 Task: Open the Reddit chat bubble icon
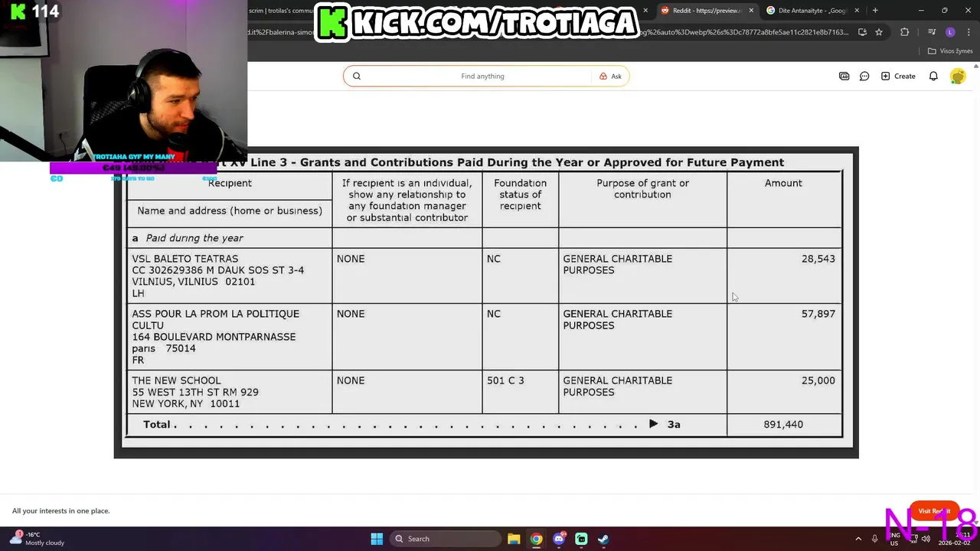tap(864, 76)
